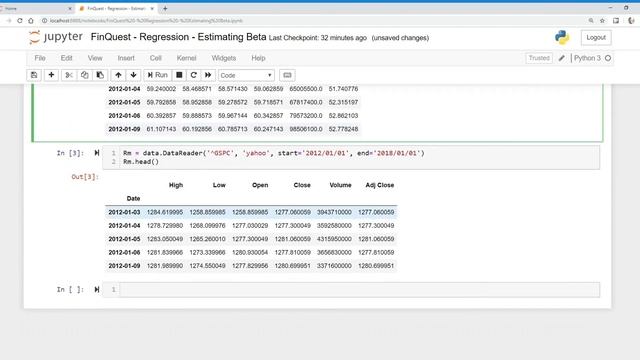The height and width of the screenshot is (360, 640).
Task: Open the Edit menu
Action: (67, 58)
